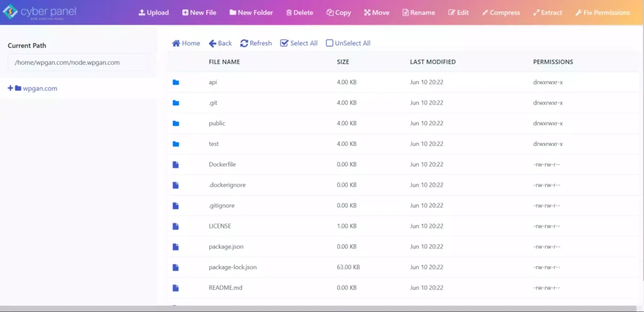Click the package.json file icon

coord(175,247)
